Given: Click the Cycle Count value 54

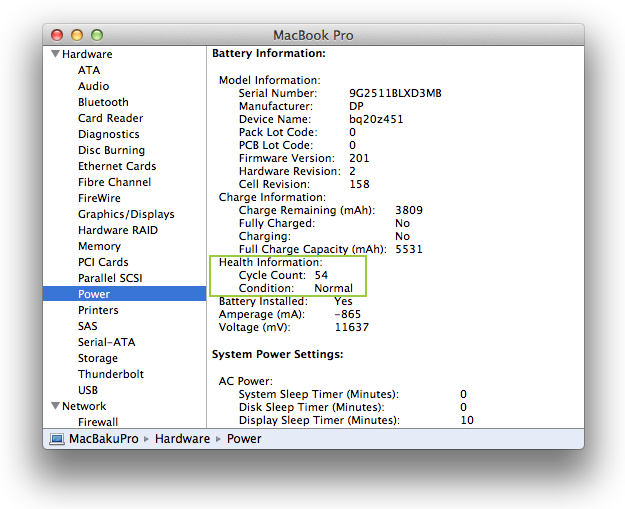Looking at the screenshot, I should click(321, 275).
